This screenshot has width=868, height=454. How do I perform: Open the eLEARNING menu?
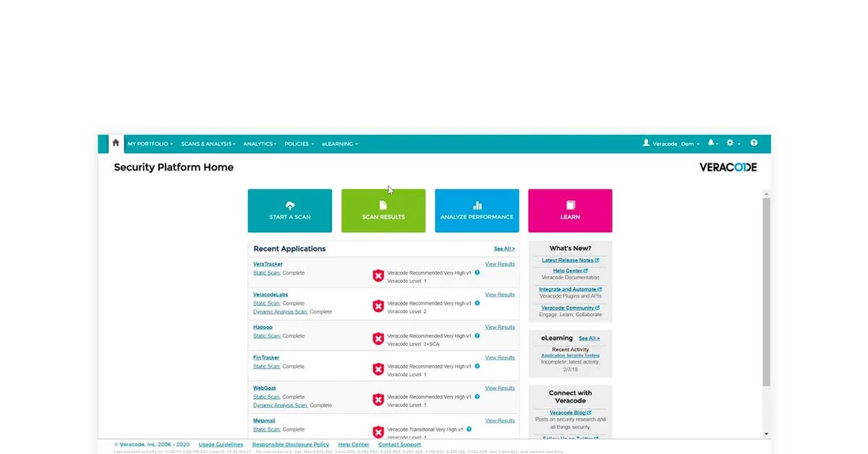pyautogui.click(x=339, y=144)
